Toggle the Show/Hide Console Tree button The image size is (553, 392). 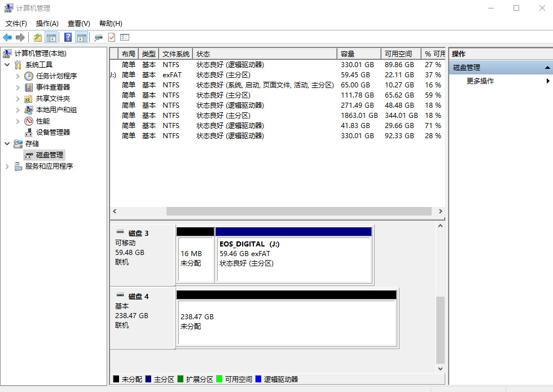click(x=51, y=37)
